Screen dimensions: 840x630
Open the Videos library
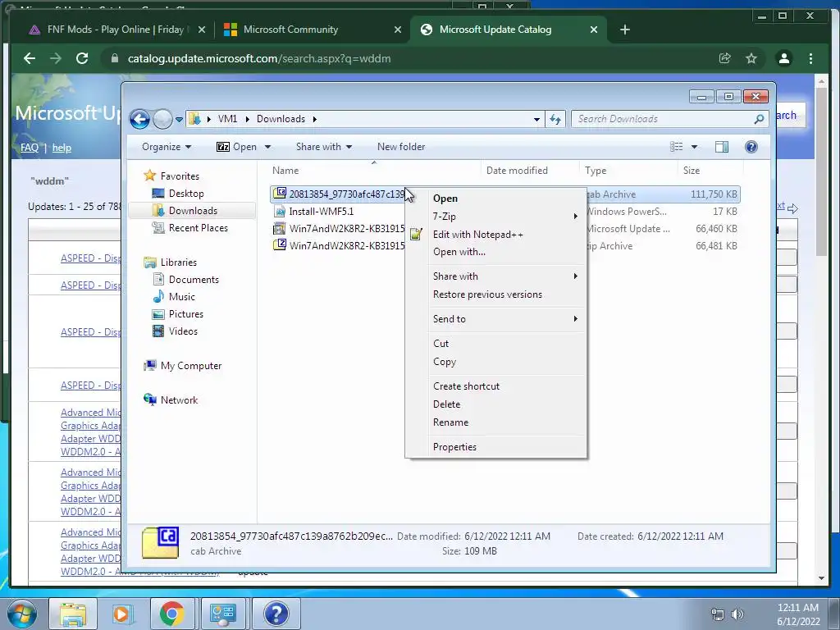(183, 331)
